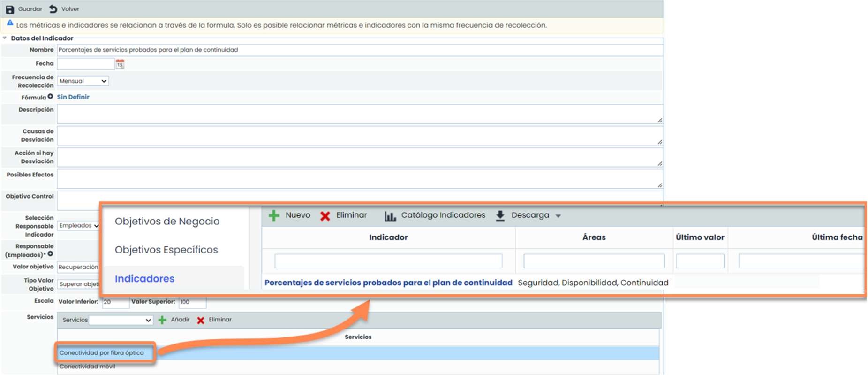This screenshot has height=375, width=868.
Task: Switch to Objetivos Específicos tab
Action: (x=166, y=250)
